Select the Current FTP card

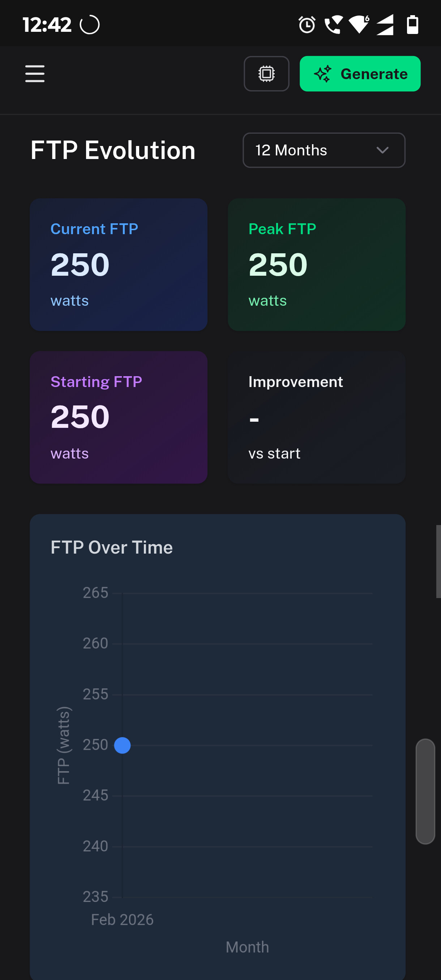[118, 265]
